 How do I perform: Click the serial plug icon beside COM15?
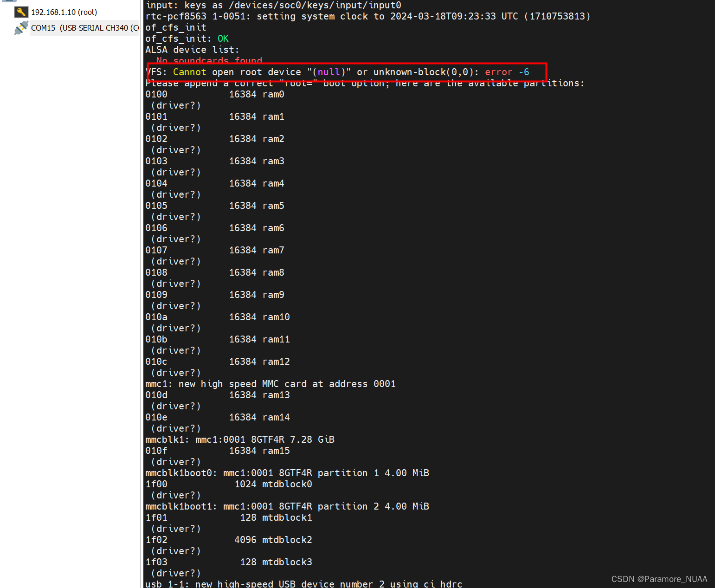click(x=20, y=27)
